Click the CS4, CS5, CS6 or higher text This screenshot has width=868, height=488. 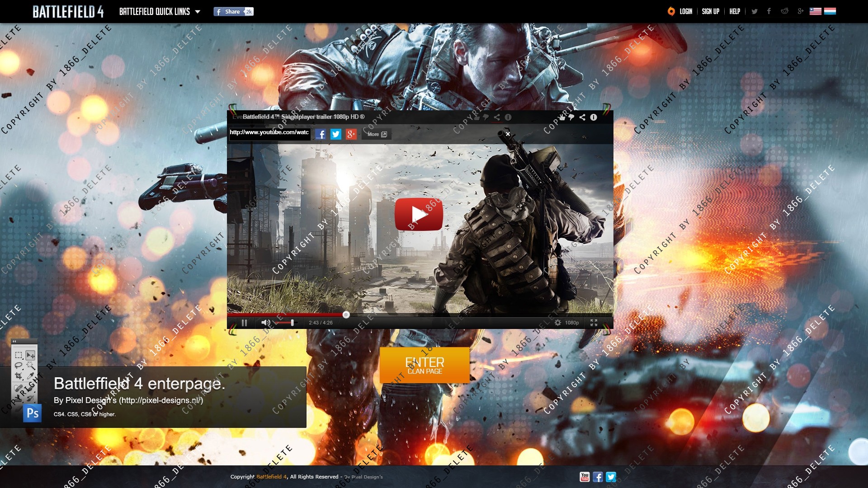85,414
